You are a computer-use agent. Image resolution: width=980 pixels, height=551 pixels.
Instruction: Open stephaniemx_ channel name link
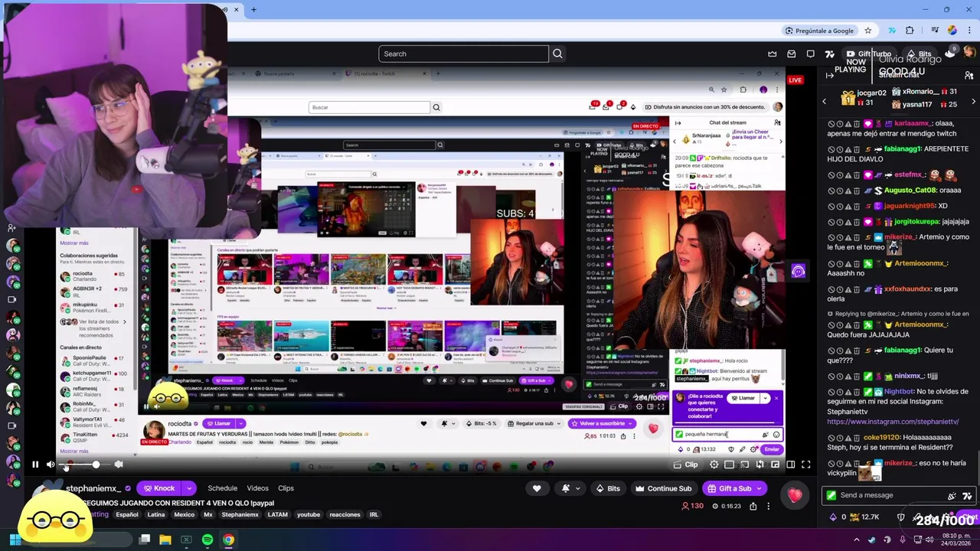pos(93,488)
